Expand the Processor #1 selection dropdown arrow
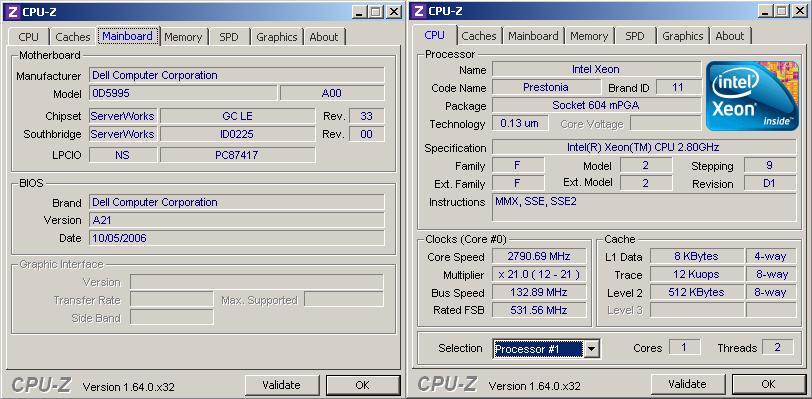The width and height of the screenshot is (812, 399). [x=592, y=349]
